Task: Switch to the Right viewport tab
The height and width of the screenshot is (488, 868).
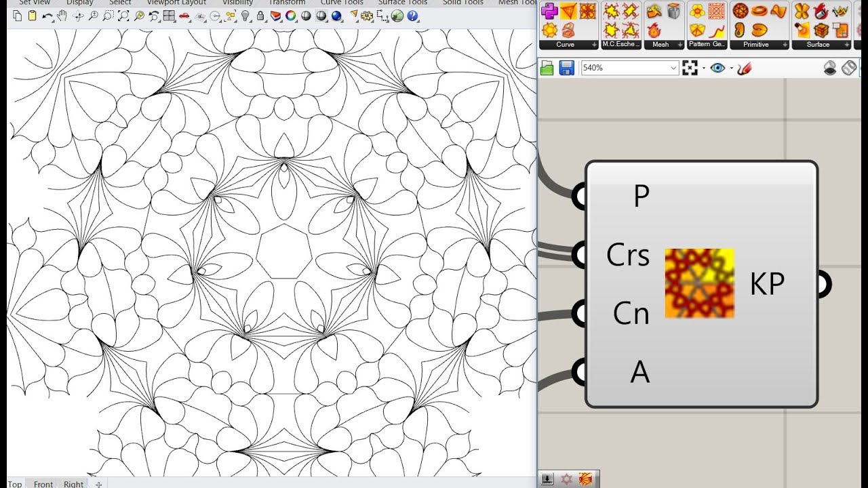Action: click(73, 484)
